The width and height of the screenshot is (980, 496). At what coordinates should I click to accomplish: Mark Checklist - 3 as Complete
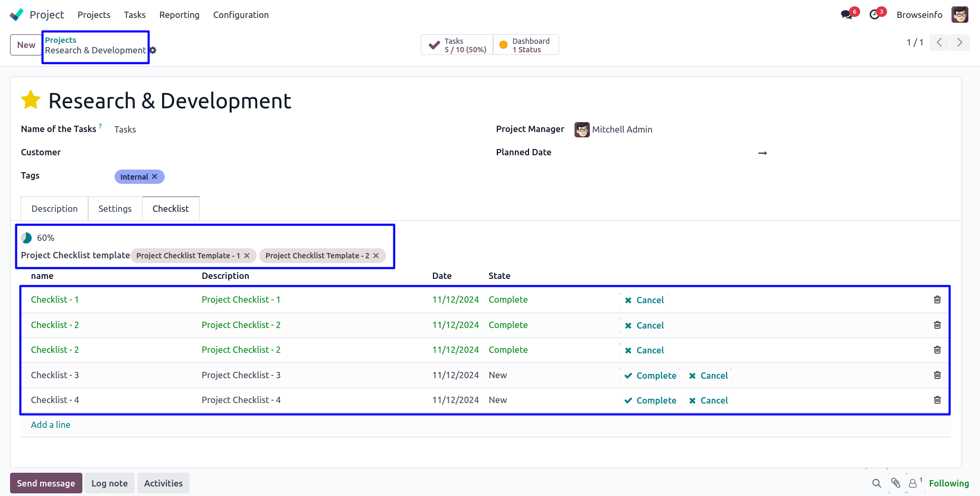pos(650,376)
